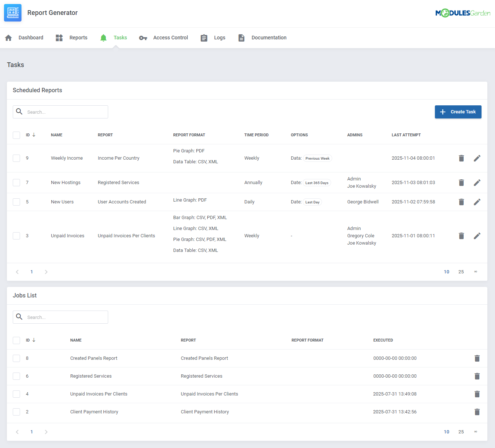Click the Logs clipboard icon
Viewport: 495px width, 448px height.
click(x=204, y=38)
